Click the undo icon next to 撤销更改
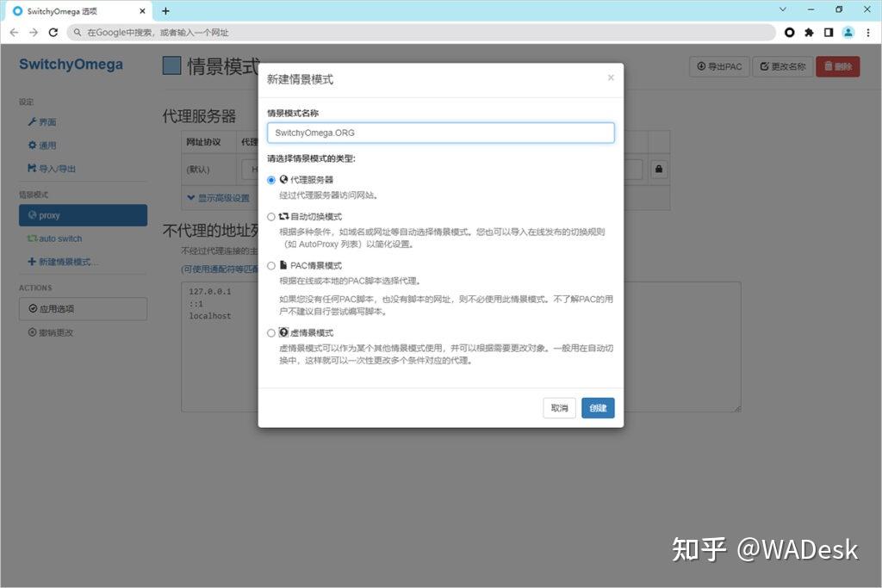 31,331
